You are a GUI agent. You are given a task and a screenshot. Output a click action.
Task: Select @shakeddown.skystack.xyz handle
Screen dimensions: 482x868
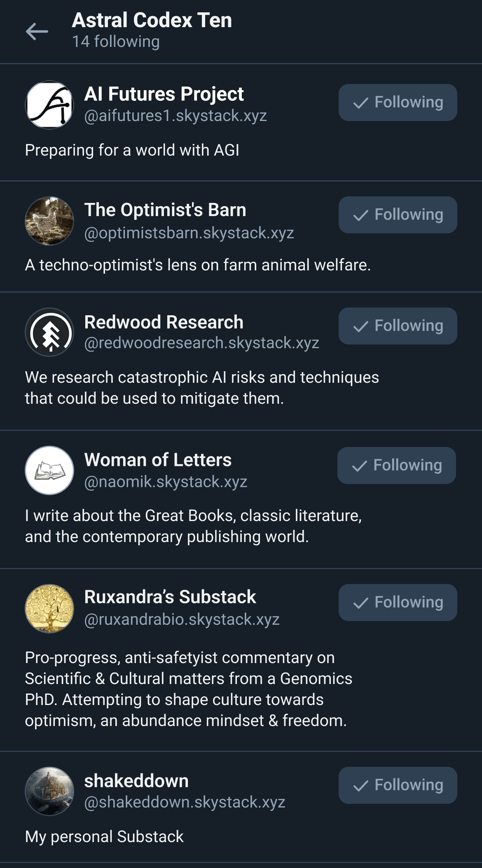click(185, 802)
